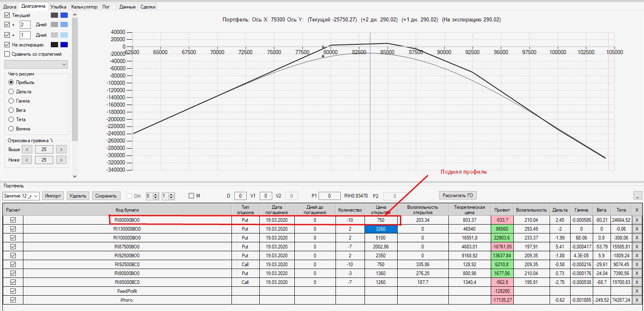
Task: Uncheck the Расчет box for RI130000BO0
Action: click(x=13, y=229)
